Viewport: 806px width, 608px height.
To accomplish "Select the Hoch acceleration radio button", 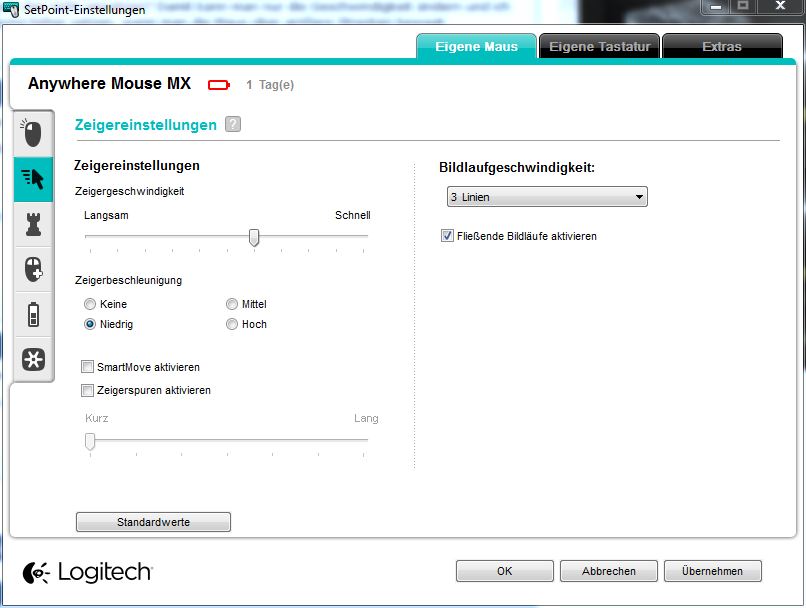I will click(232, 324).
